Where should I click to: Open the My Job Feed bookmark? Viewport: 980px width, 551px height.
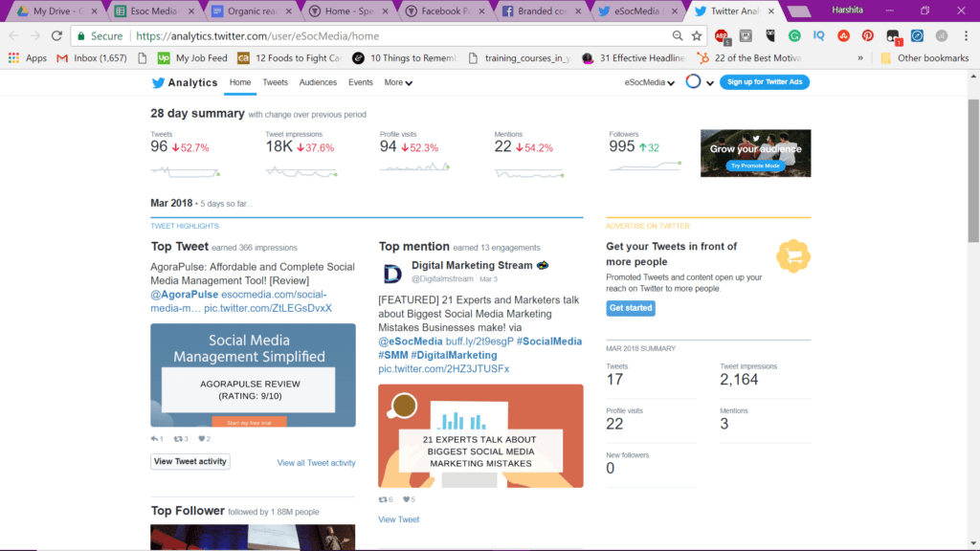[x=192, y=58]
